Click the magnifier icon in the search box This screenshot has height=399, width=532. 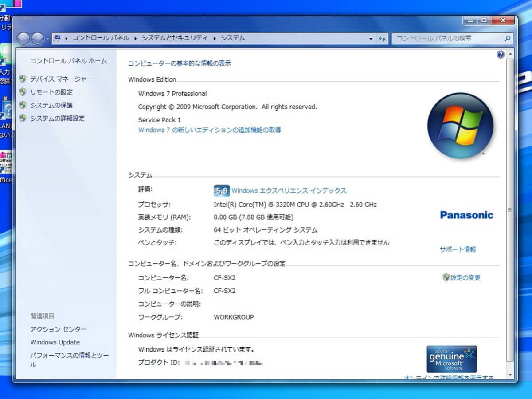click(508, 39)
